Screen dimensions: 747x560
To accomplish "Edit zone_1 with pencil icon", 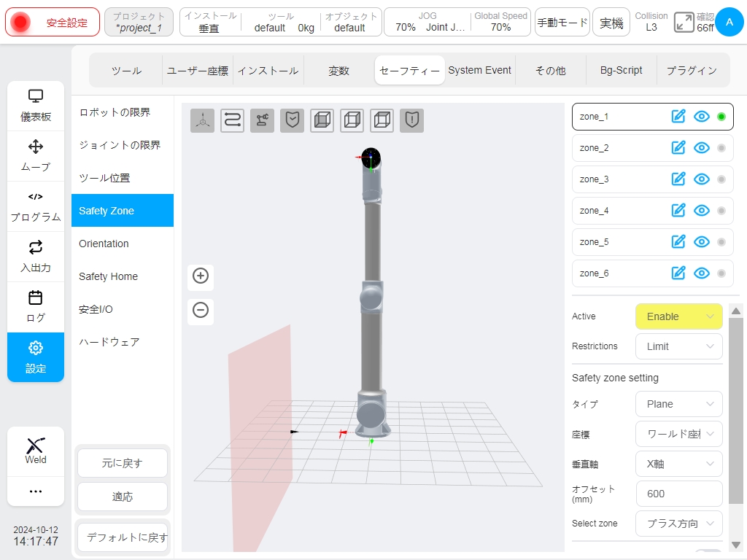I will [x=678, y=116].
